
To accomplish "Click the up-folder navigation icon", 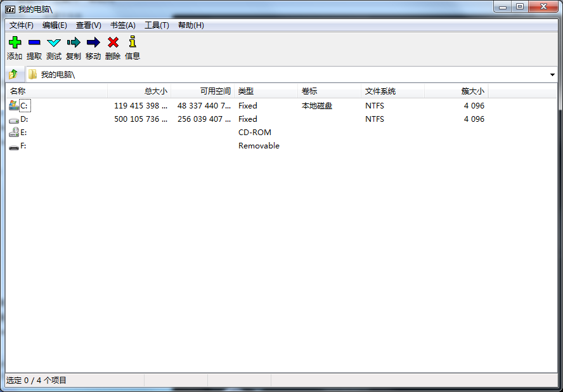I will pyautogui.click(x=14, y=74).
